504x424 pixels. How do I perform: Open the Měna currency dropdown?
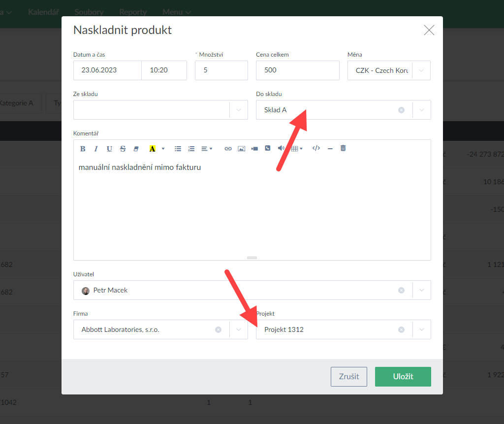[421, 70]
